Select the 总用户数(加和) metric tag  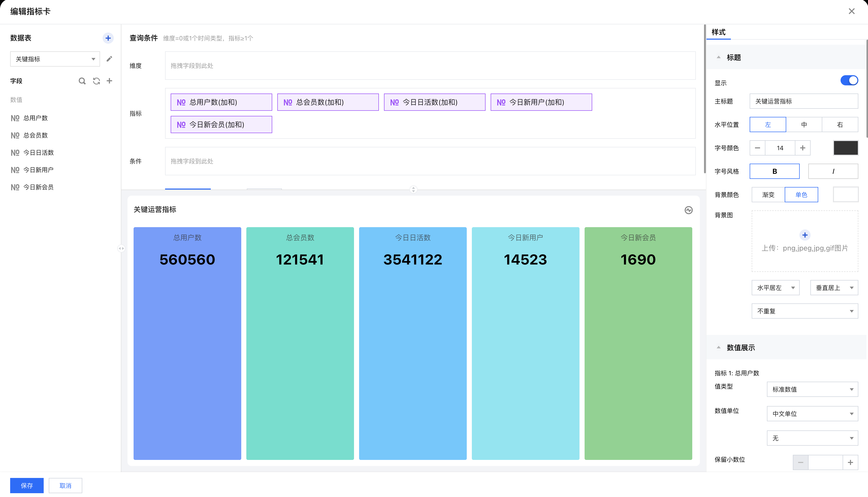(x=221, y=102)
